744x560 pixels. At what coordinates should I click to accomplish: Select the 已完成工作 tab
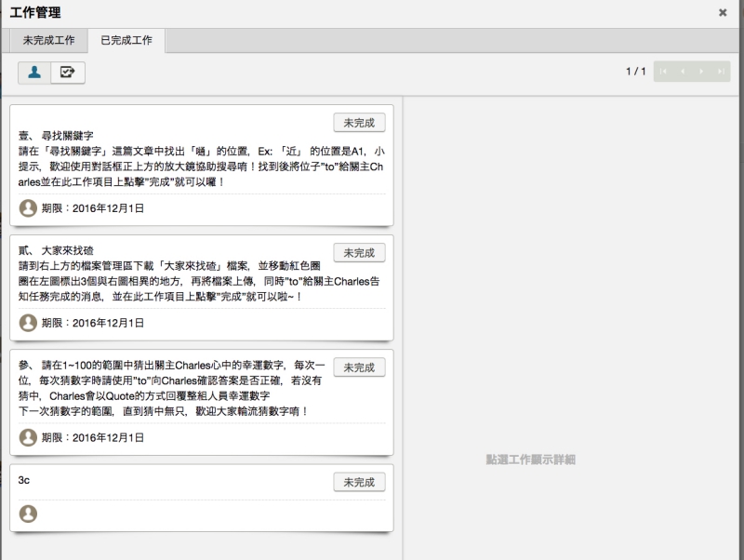tap(126, 41)
